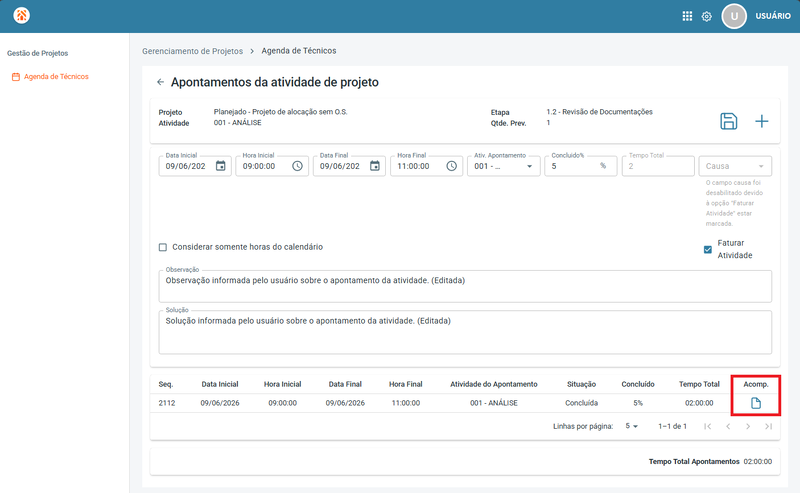Change Linhas por página dropdown
This screenshot has width=800, height=493.
pyautogui.click(x=632, y=426)
